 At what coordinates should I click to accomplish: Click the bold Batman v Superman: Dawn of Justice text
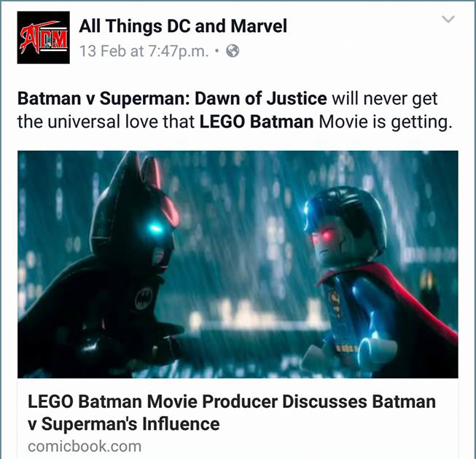point(172,98)
